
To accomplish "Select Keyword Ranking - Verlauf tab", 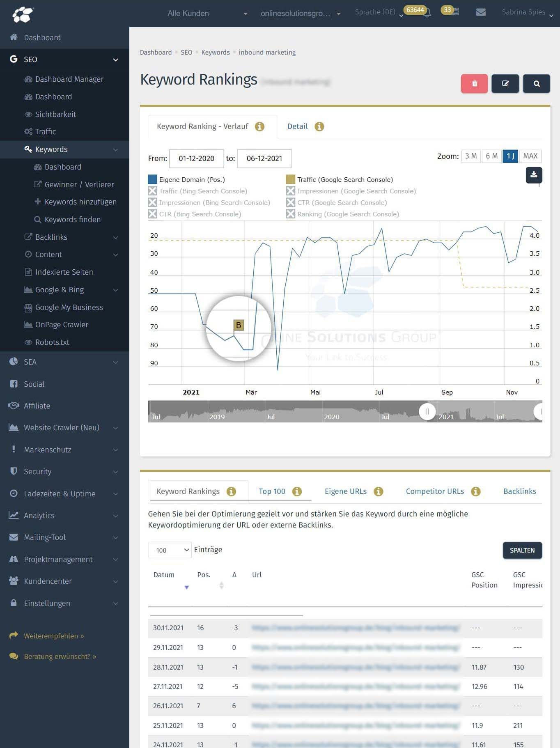I will 202,126.
